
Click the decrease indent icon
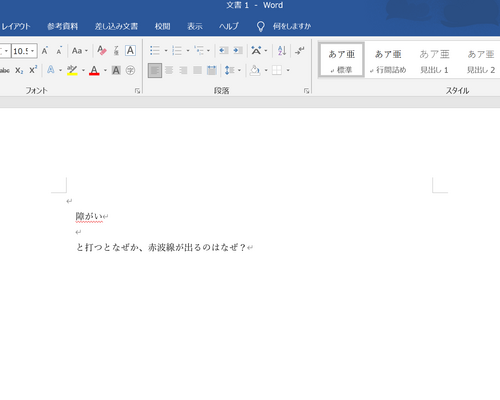tap(223, 51)
